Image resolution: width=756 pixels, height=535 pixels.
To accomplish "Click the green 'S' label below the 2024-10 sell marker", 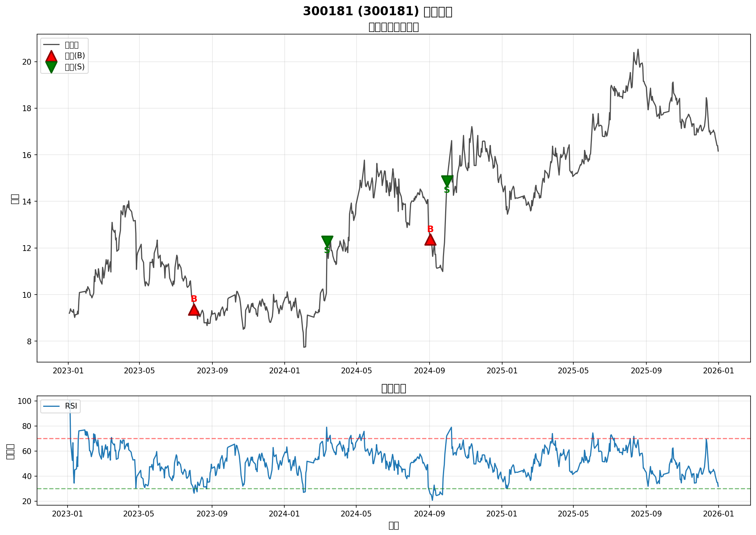I will click(447, 190).
